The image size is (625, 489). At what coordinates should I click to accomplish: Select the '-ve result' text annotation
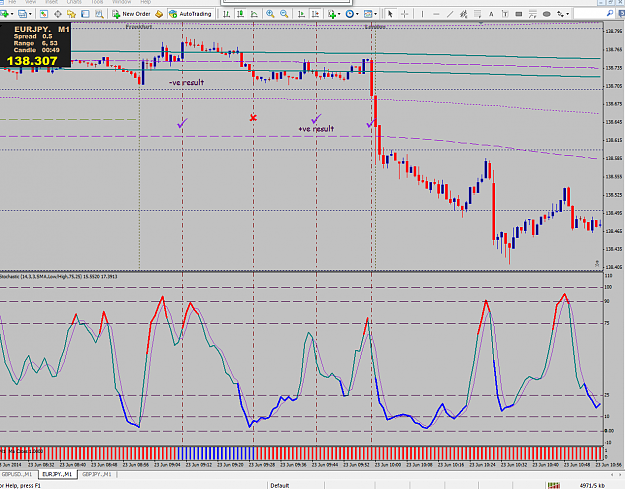[186, 82]
